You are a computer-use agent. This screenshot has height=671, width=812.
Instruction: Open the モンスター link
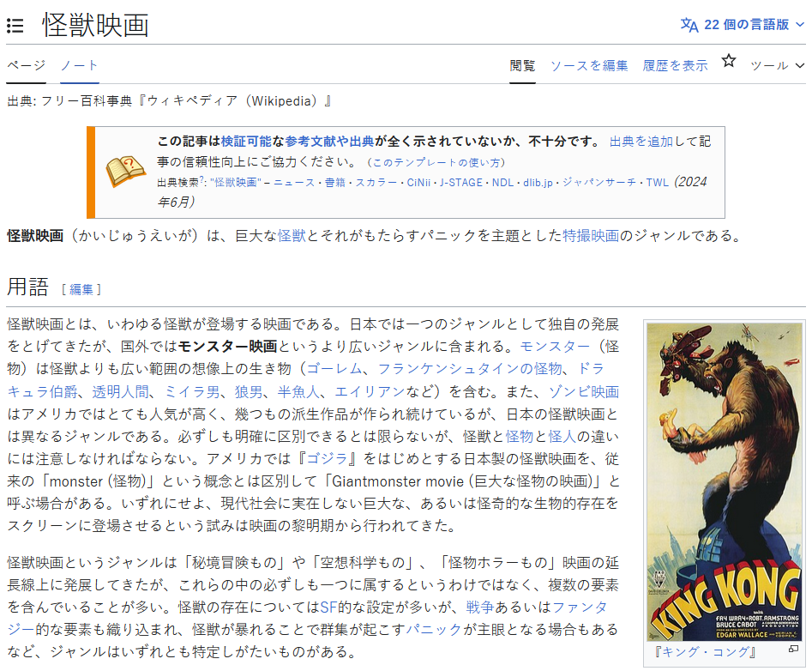point(555,346)
